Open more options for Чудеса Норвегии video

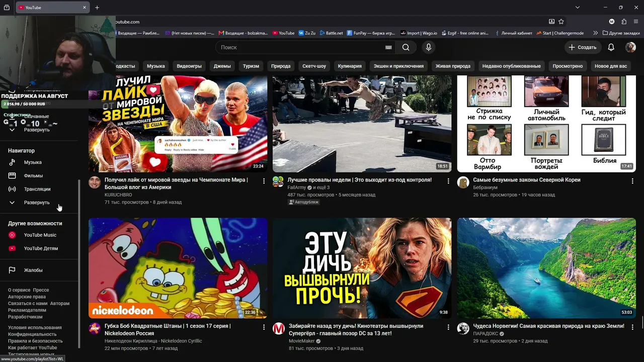click(x=632, y=327)
